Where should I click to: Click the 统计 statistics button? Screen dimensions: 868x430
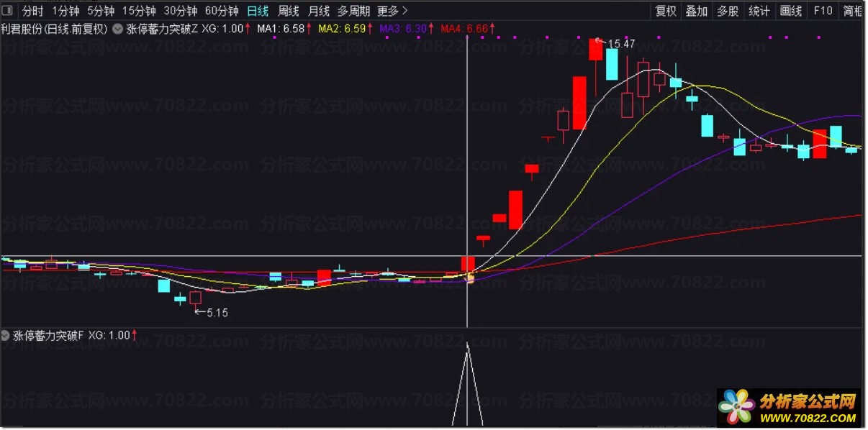pyautogui.click(x=759, y=11)
